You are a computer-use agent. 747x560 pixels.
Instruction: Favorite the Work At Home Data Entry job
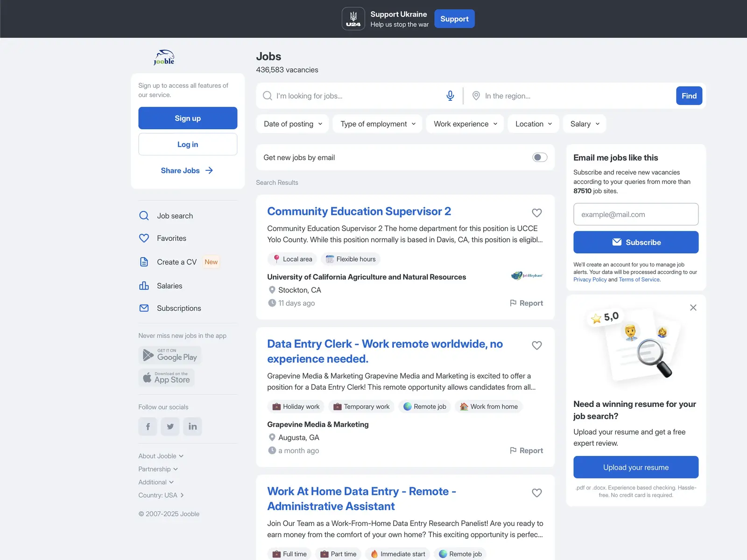[537, 493]
